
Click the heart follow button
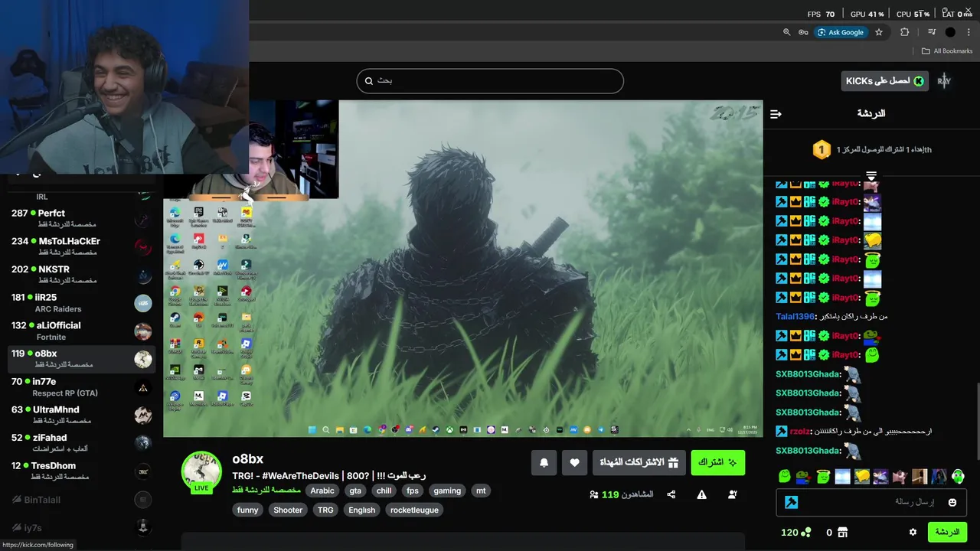pos(575,462)
